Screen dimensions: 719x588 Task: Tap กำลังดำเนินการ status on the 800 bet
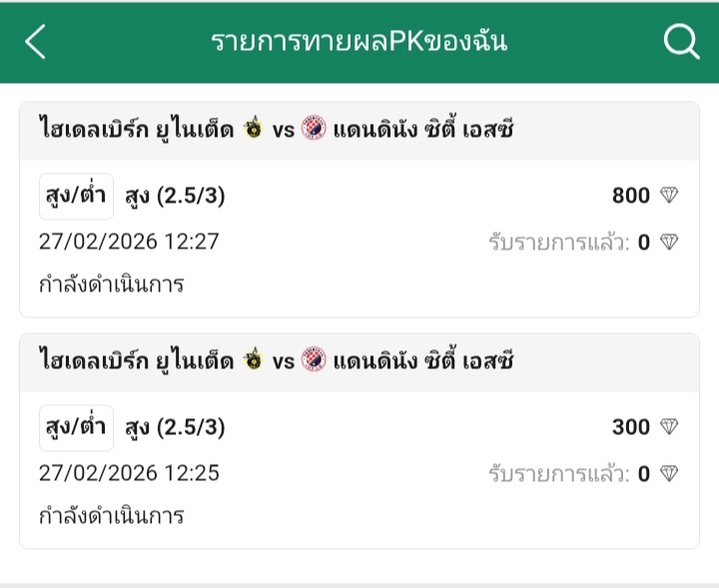pos(111,286)
